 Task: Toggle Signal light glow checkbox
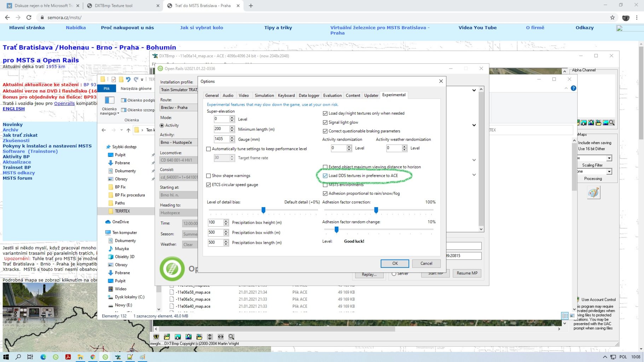(325, 122)
